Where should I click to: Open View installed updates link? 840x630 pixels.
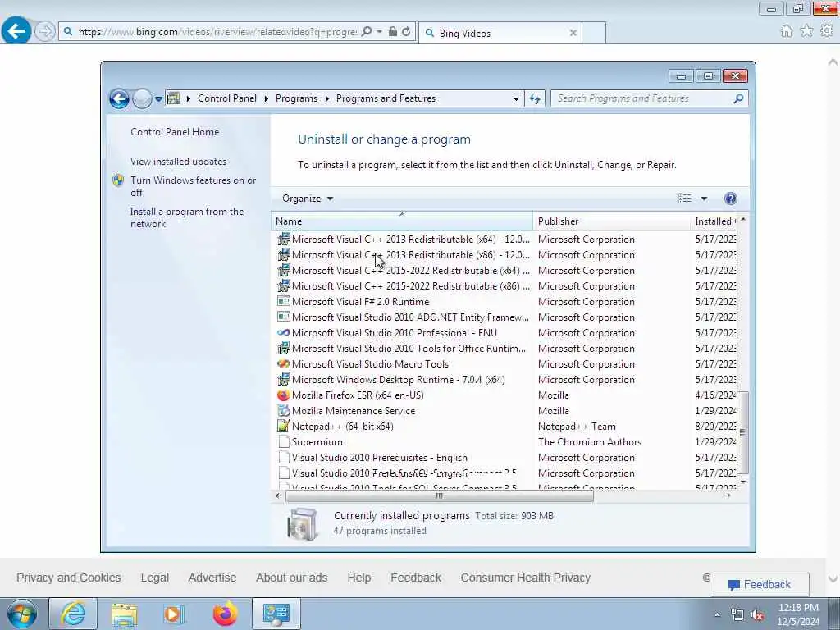178,162
